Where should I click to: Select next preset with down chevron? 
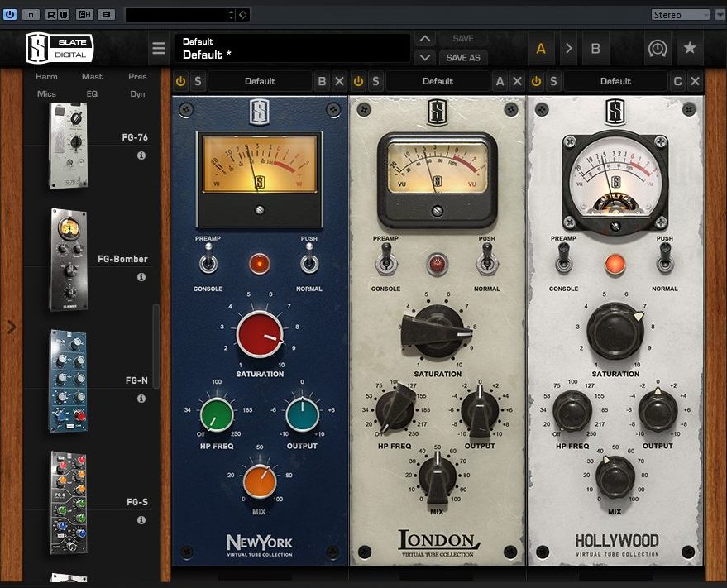[x=424, y=58]
